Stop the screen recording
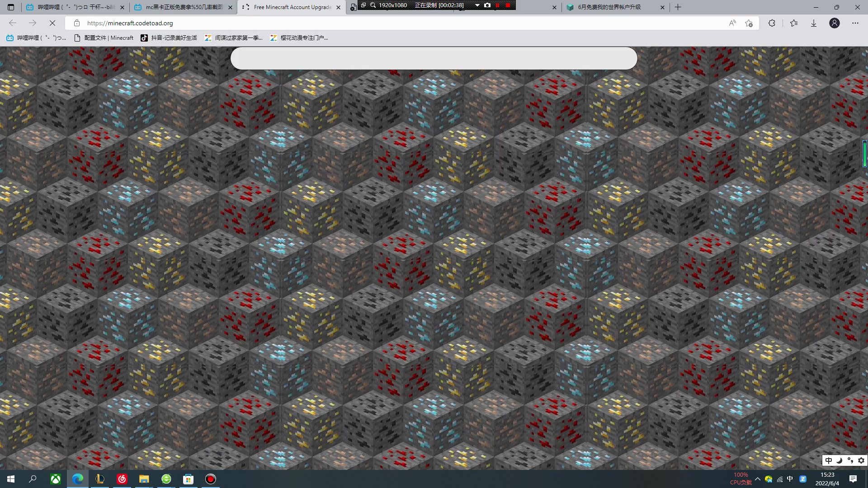Screen dimensions: 868x488 [508, 5]
